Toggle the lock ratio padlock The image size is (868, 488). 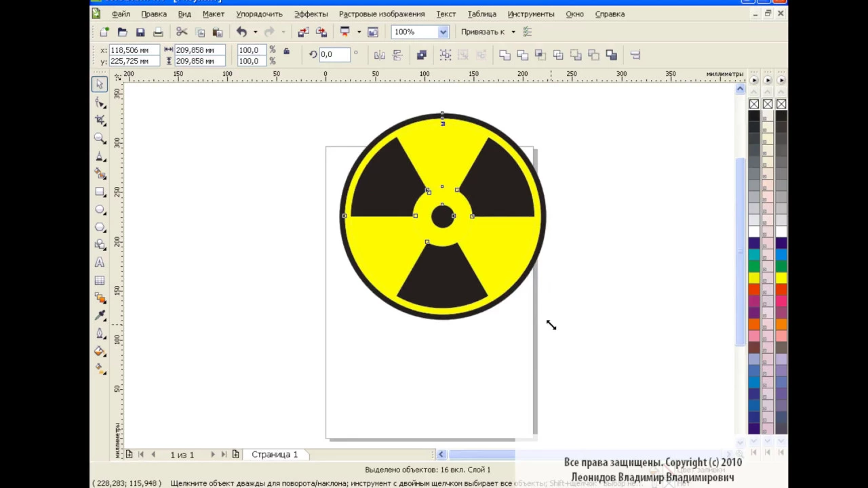coord(286,52)
